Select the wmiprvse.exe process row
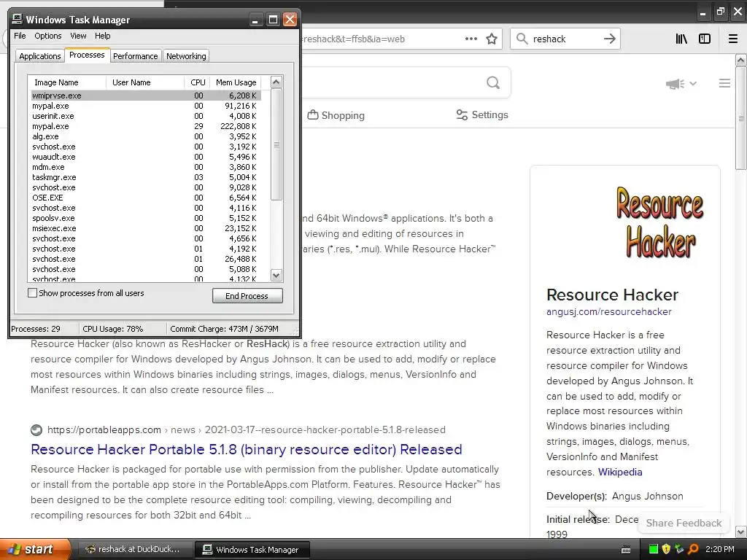Viewport: 747px width, 560px height. coord(146,96)
